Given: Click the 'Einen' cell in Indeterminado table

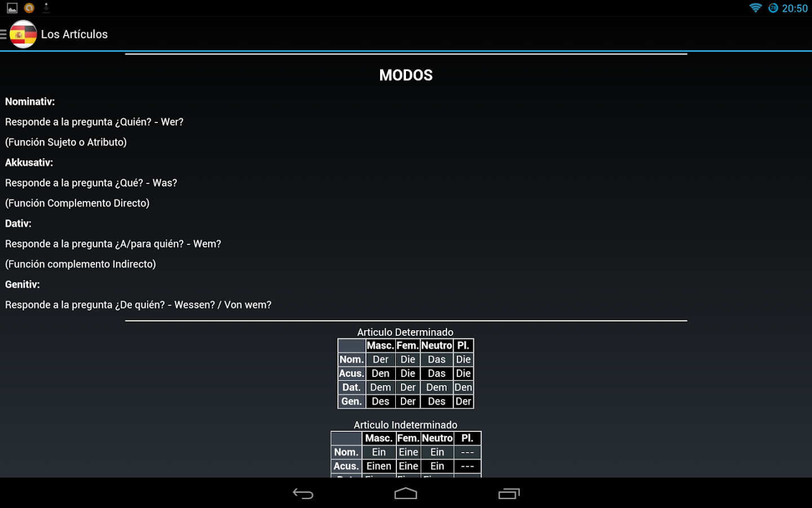Looking at the screenshot, I should coord(378,466).
